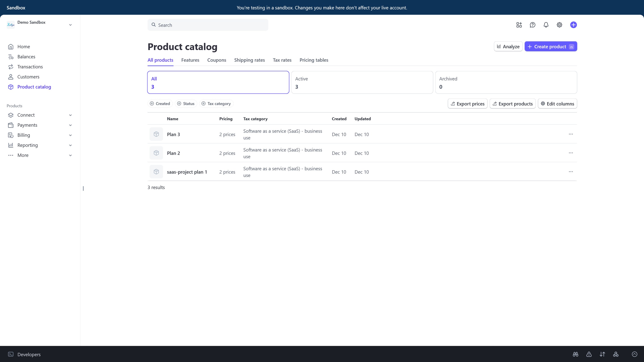Open more options for Plan 3 row
The height and width of the screenshot is (362, 644).
571,134
